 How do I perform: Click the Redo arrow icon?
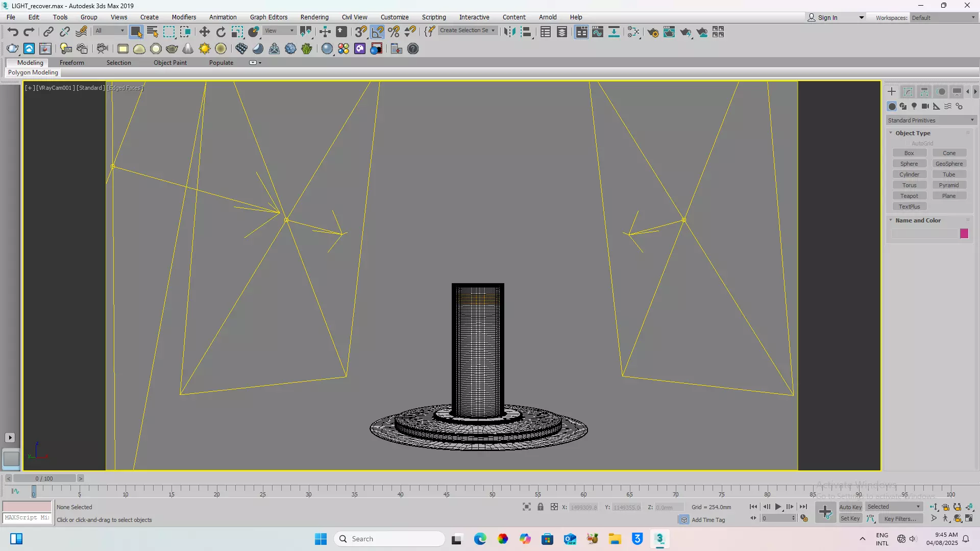(29, 32)
